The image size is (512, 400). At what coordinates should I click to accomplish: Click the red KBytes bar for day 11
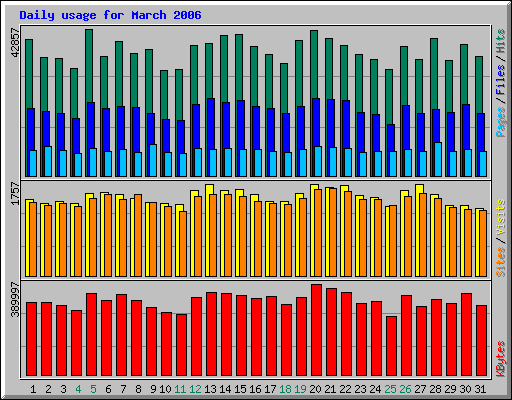181,345
